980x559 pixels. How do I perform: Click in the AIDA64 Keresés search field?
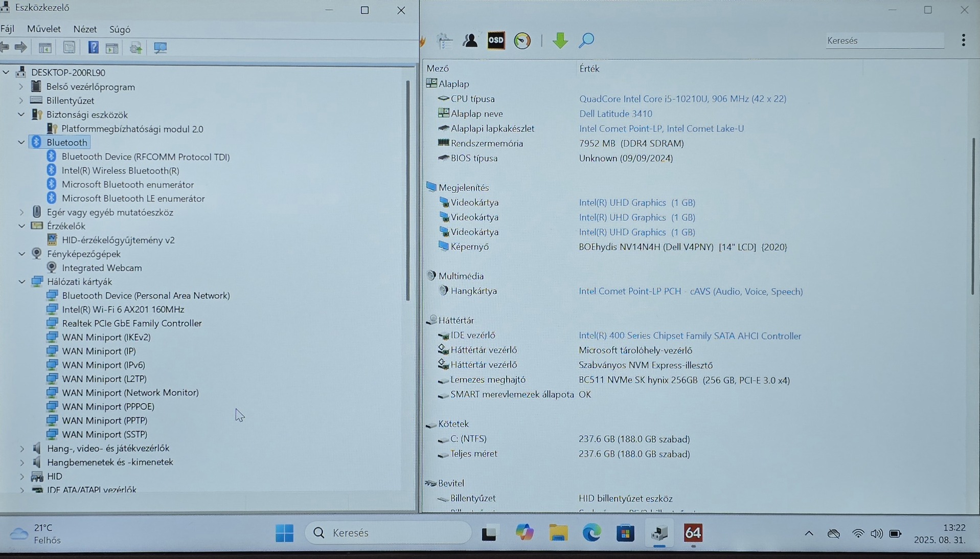[x=884, y=40]
